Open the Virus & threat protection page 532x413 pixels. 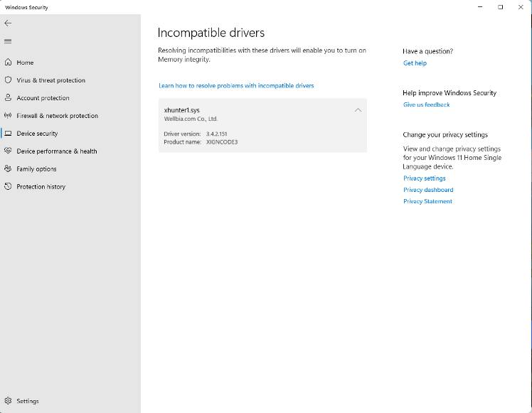point(50,80)
